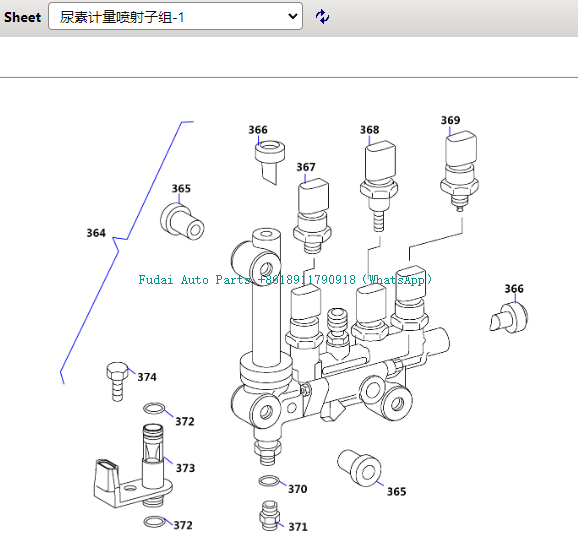Select part label 364
Screen dimensions: 578x556
click(96, 233)
